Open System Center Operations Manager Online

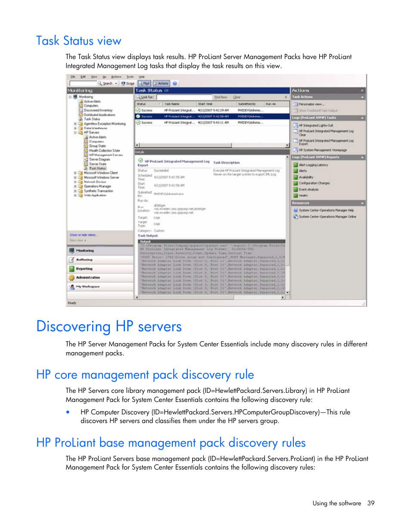pos(325,217)
